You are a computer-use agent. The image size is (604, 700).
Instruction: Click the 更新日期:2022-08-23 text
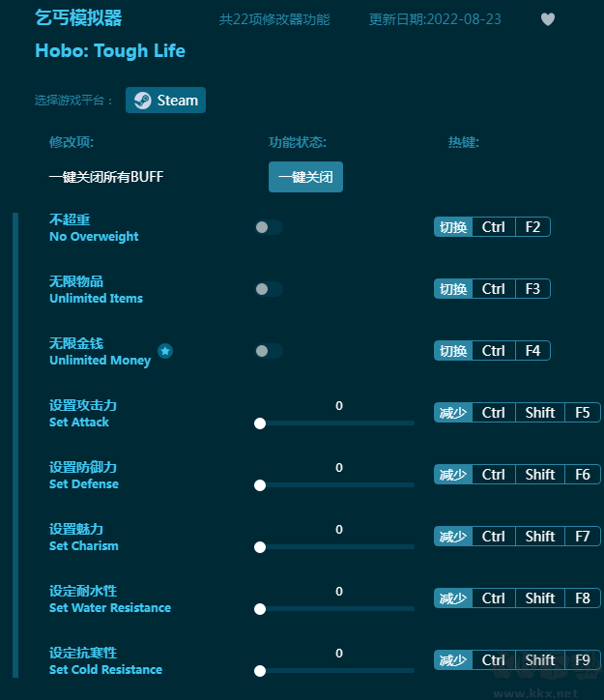(x=435, y=19)
